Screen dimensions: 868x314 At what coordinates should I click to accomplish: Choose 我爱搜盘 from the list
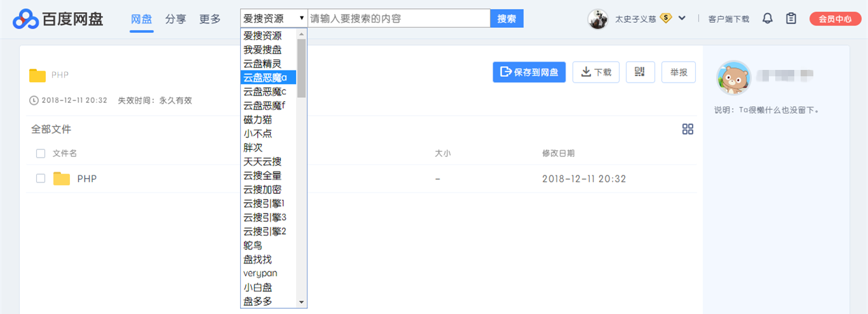click(x=269, y=50)
